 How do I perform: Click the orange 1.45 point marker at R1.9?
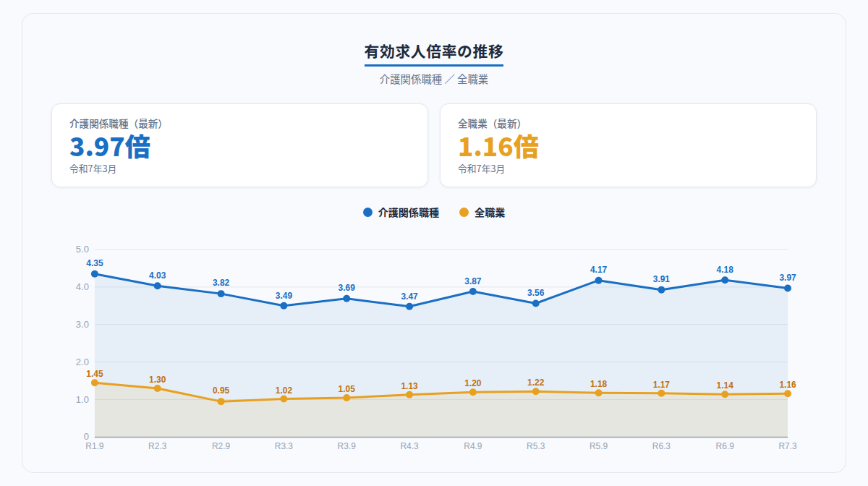pos(95,383)
